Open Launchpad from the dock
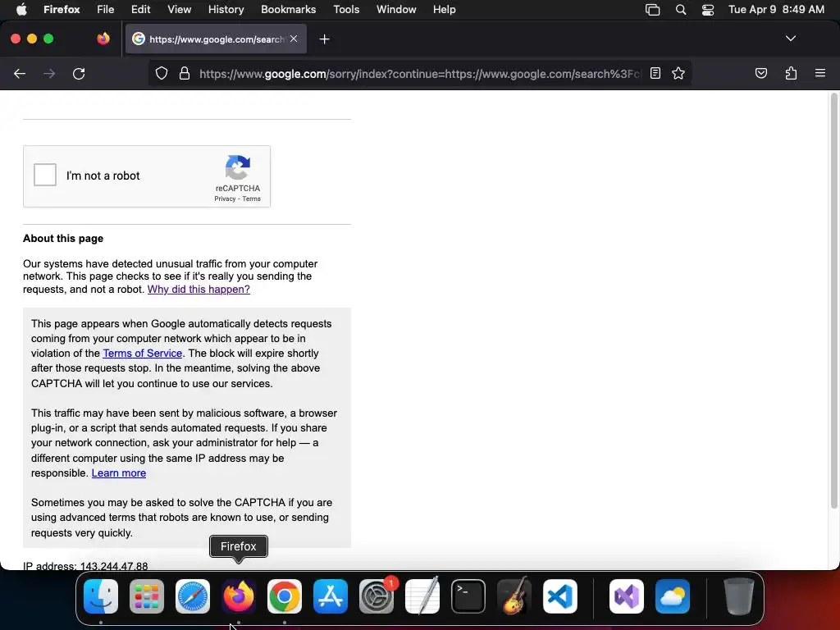This screenshot has height=630, width=840. [x=147, y=596]
